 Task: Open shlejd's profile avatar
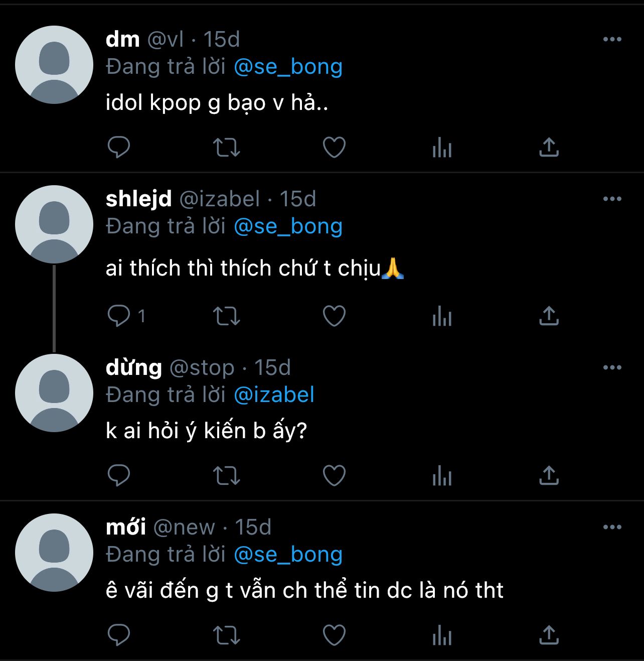point(54,224)
